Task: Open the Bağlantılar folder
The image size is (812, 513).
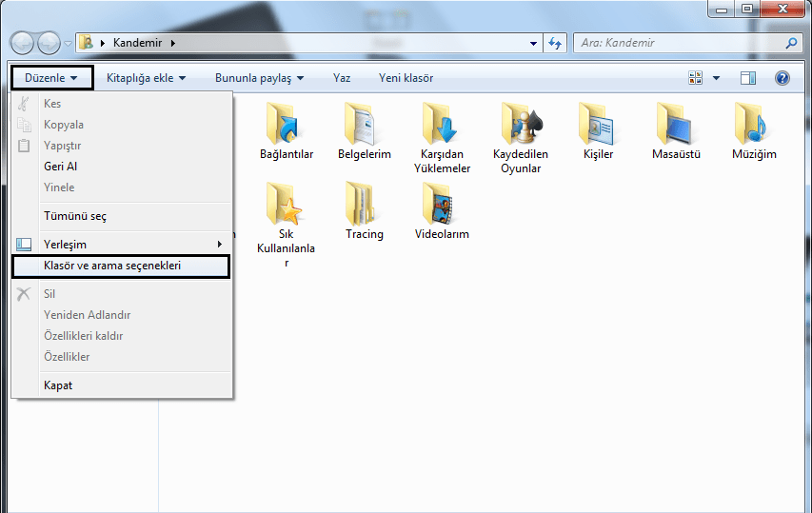Action: pyautogui.click(x=286, y=131)
